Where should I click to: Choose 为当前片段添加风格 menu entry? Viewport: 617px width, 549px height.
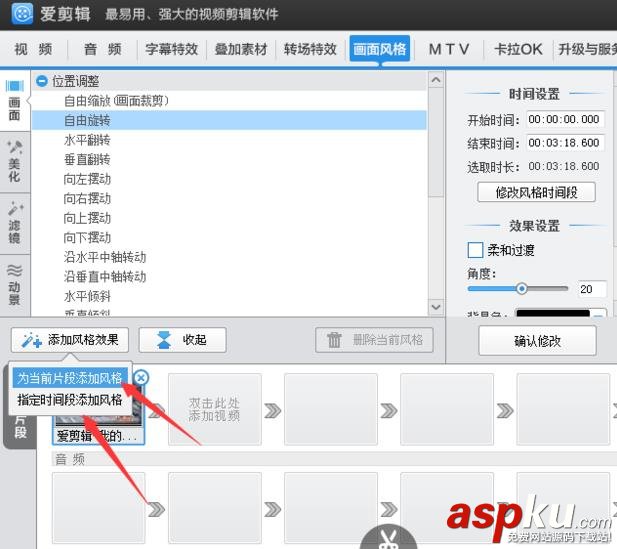point(70,378)
